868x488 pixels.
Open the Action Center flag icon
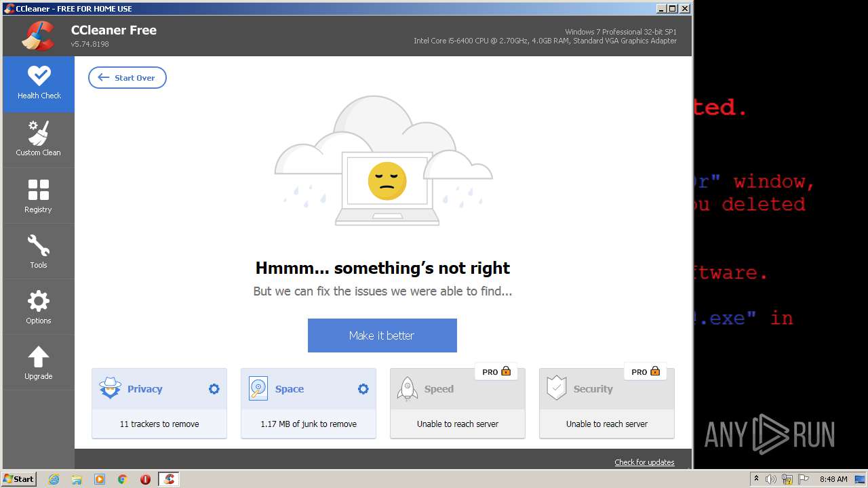pos(803,479)
